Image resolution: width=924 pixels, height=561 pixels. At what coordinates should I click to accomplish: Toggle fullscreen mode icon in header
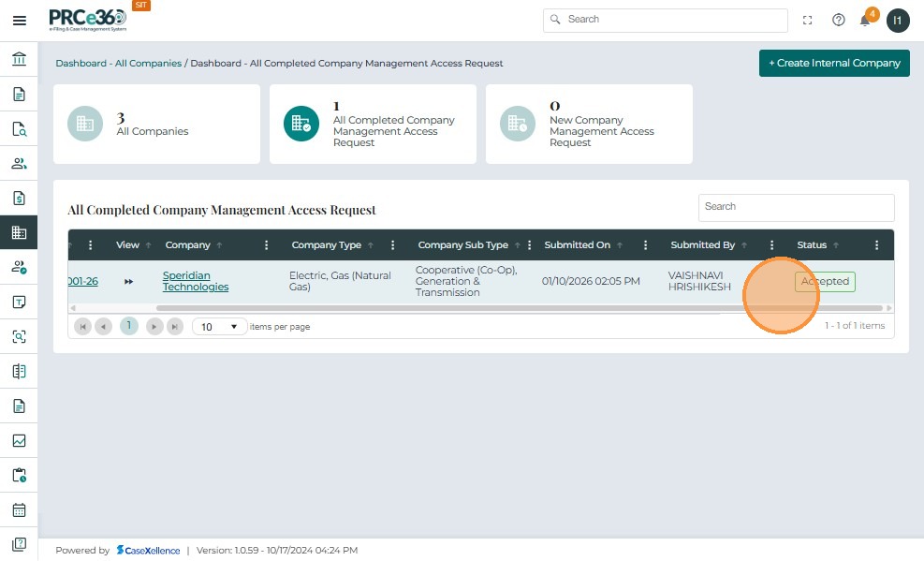pyautogui.click(x=808, y=21)
